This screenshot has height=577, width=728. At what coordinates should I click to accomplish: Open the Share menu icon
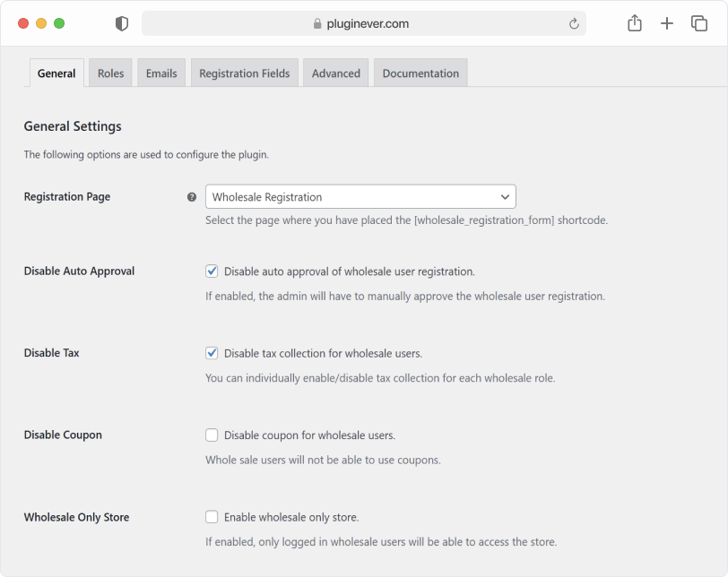click(x=635, y=24)
